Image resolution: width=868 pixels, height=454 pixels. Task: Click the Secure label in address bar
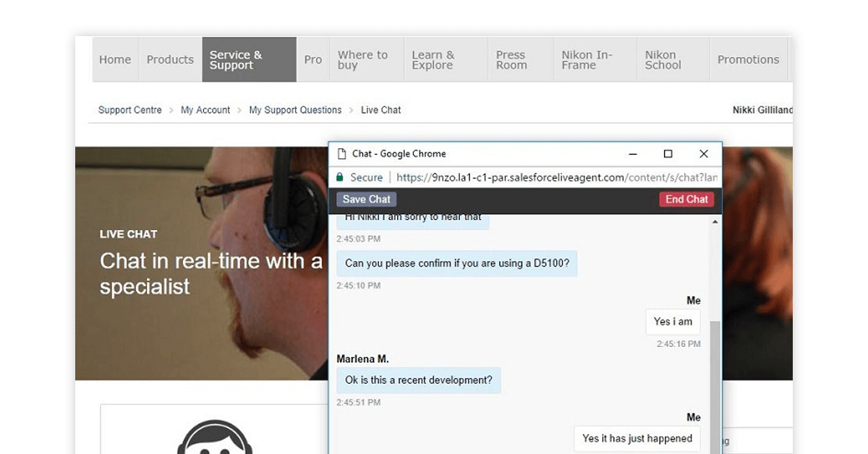pyautogui.click(x=367, y=177)
